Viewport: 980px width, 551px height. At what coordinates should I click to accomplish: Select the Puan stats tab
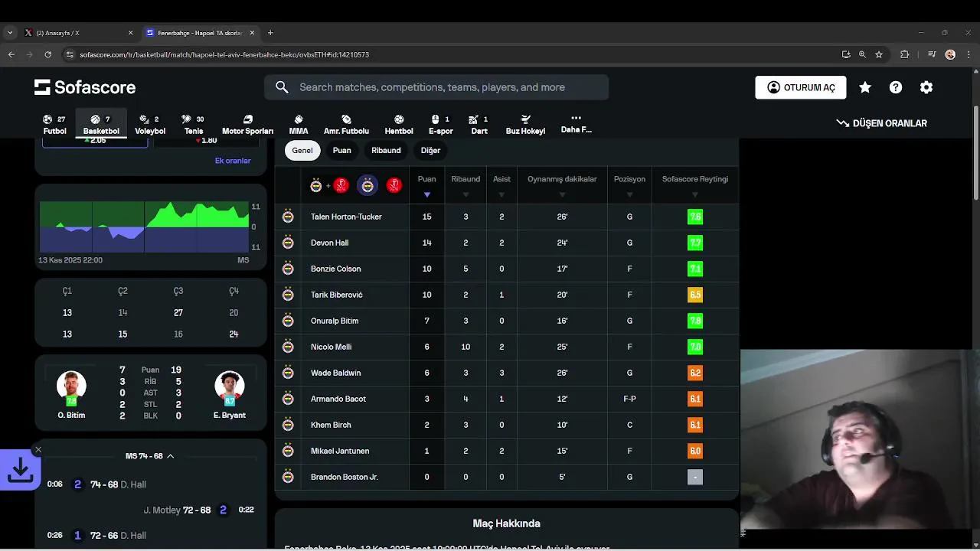click(342, 150)
